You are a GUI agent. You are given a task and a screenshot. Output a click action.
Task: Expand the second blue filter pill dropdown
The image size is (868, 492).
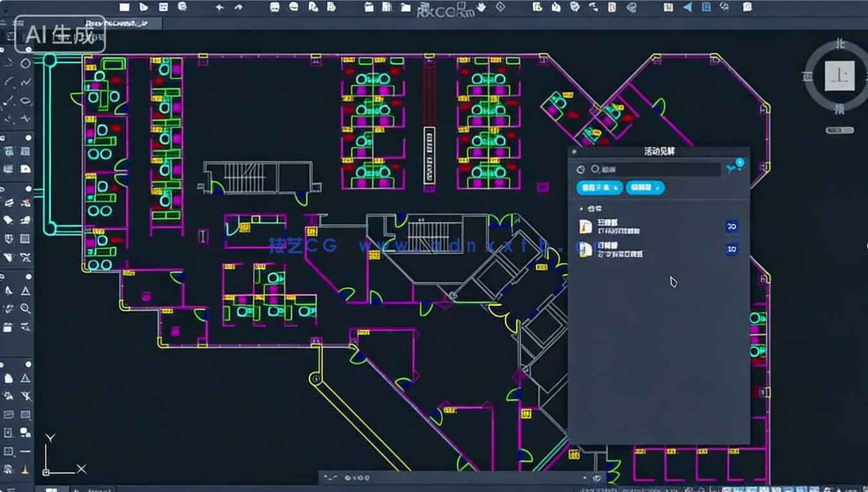tap(657, 188)
